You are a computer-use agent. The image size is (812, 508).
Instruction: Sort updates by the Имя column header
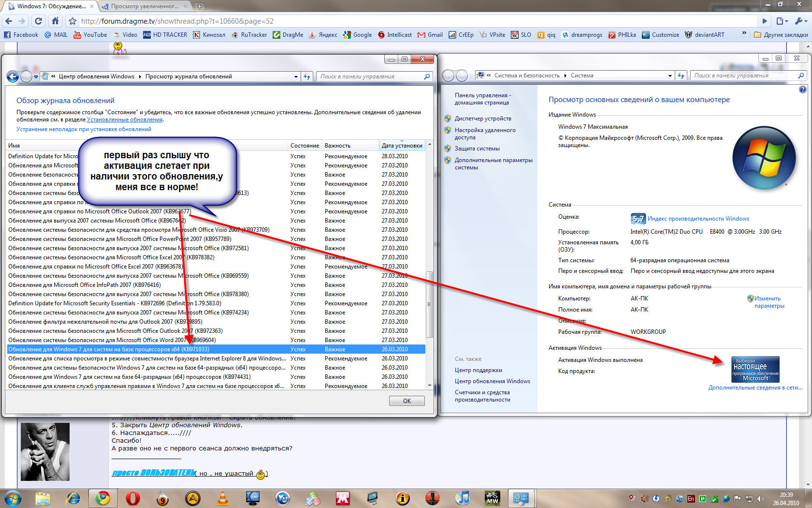click(x=146, y=146)
